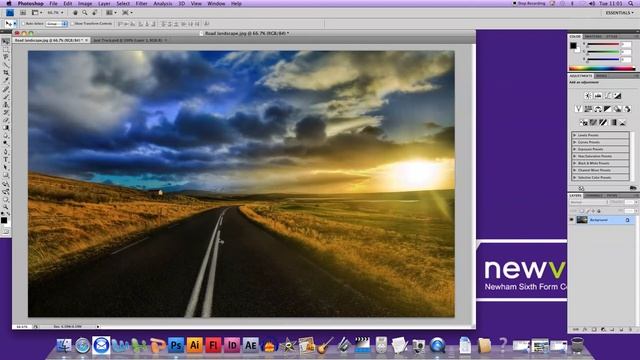Open After Effects from the Dock
The height and width of the screenshot is (360, 640).
[251, 345]
